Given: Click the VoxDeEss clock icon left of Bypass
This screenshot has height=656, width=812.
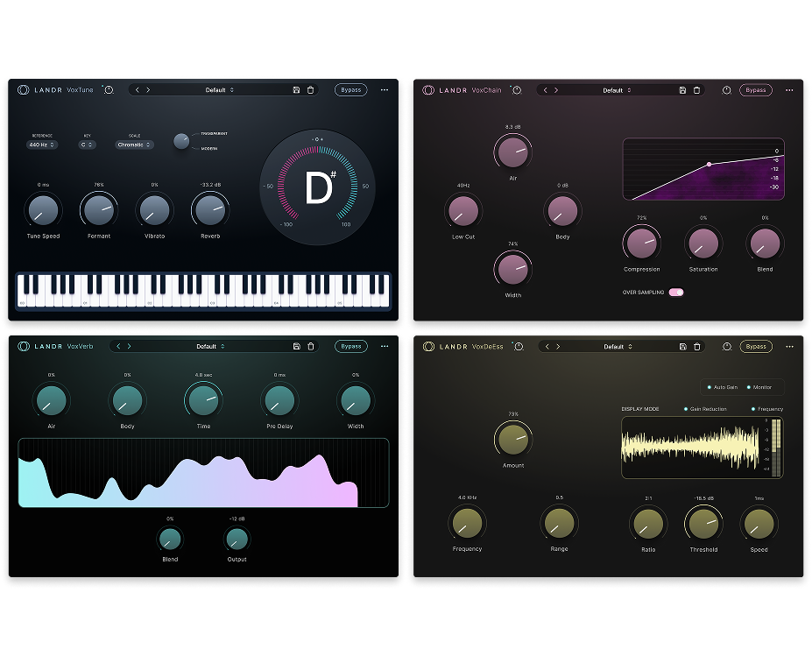Looking at the screenshot, I should [727, 346].
